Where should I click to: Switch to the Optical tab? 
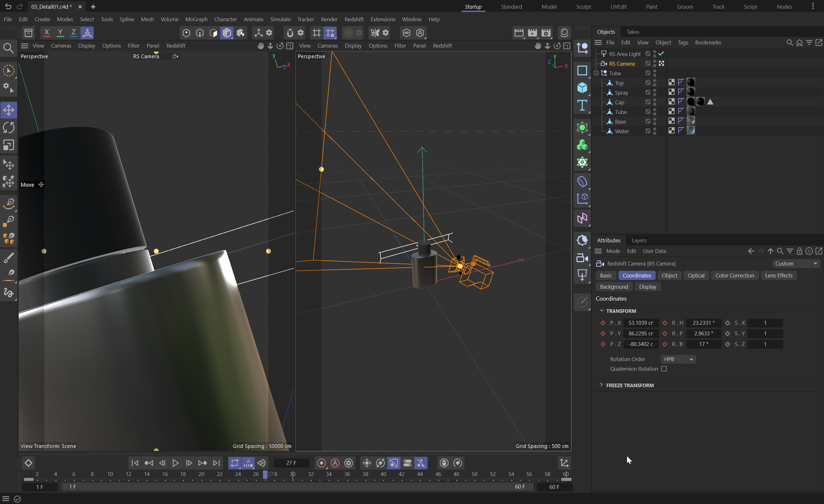[696, 275]
